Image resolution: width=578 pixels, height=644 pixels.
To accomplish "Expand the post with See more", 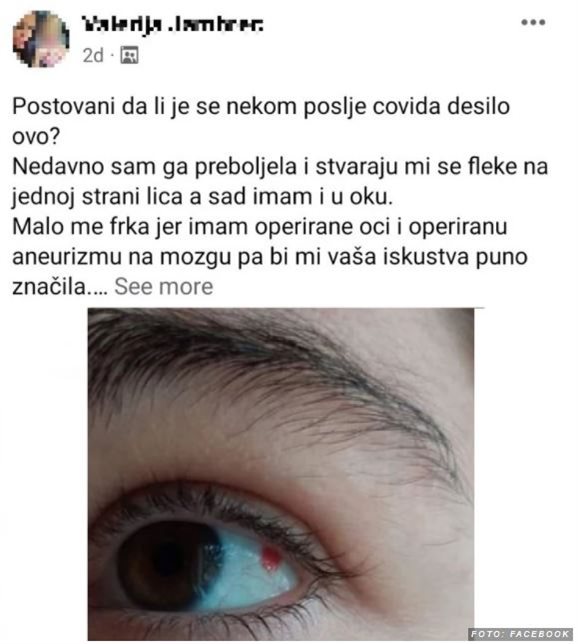I will pyautogui.click(x=164, y=287).
